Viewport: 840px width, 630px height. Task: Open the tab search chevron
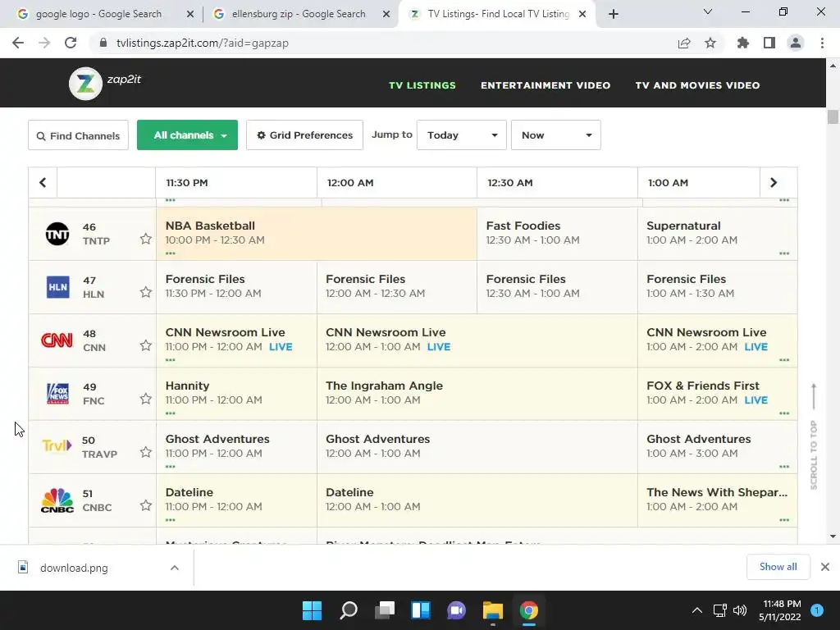pyautogui.click(x=708, y=11)
